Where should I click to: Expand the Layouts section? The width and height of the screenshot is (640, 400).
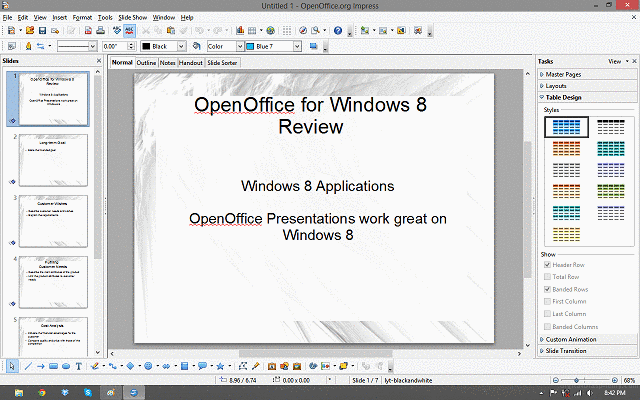click(587, 86)
